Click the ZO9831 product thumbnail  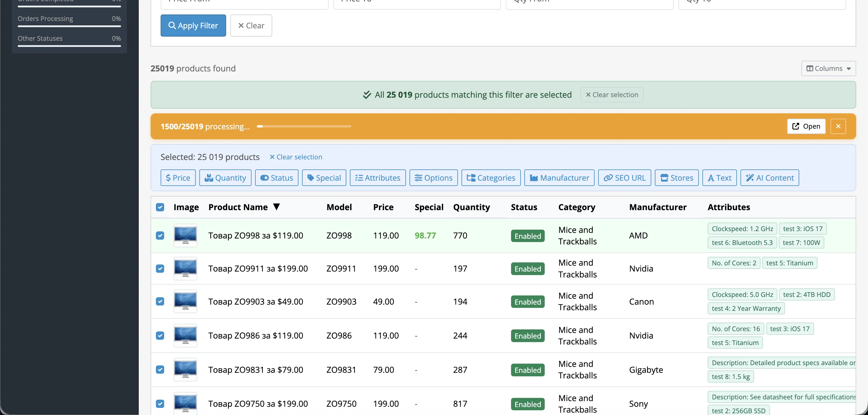pyautogui.click(x=185, y=370)
